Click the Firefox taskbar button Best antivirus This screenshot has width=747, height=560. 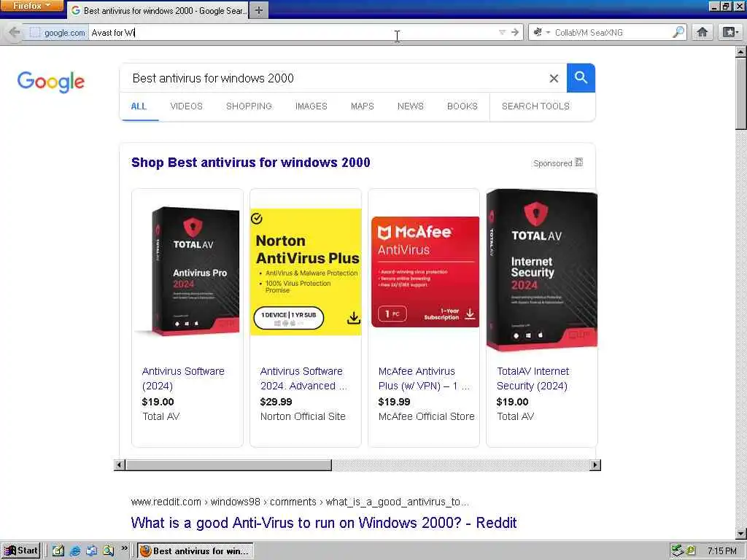(x=196, y=551)
